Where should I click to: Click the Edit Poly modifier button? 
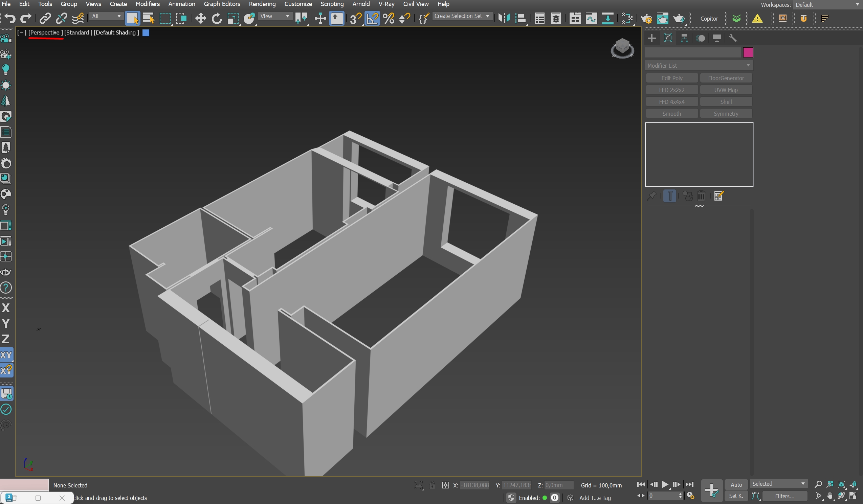pyautogui.click(x=671, y=78)
